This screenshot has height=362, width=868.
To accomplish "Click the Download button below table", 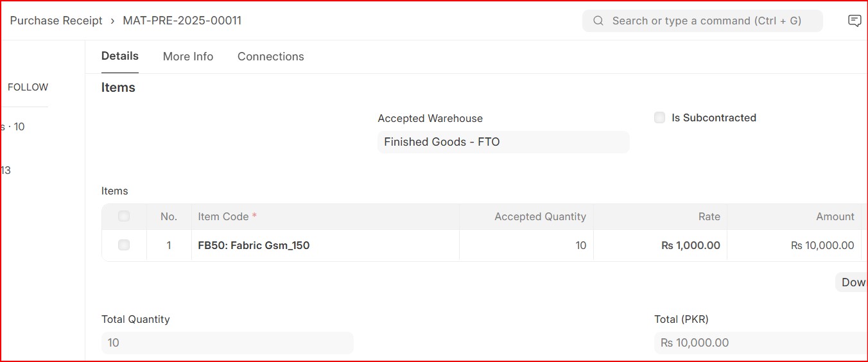I will (x=852, y=282).
